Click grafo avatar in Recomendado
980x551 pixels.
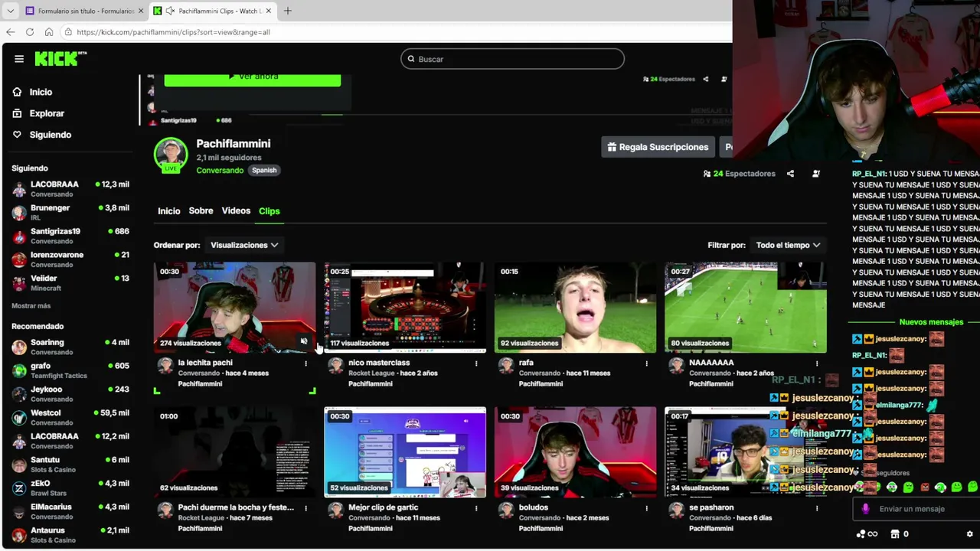point(19,370)
